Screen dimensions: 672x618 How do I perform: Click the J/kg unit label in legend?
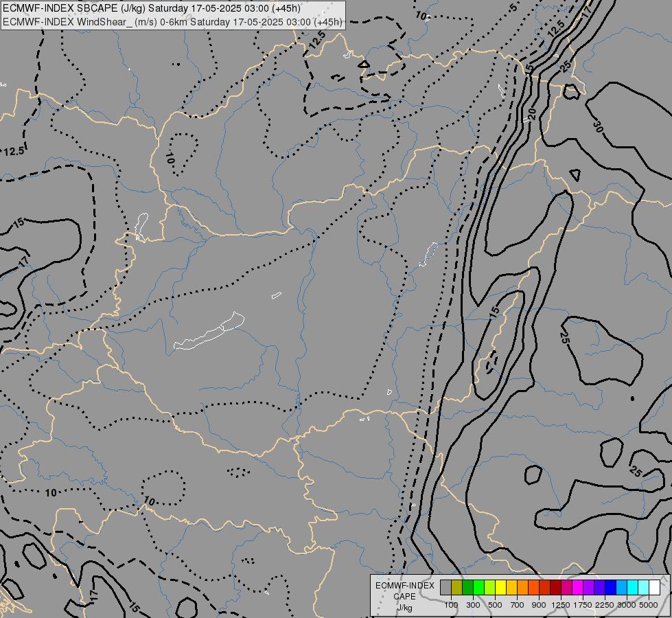click(404, 608)
